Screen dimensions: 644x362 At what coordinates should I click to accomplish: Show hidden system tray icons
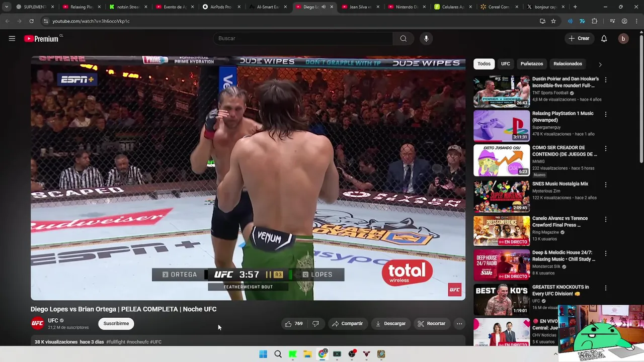tap(555, 354)
